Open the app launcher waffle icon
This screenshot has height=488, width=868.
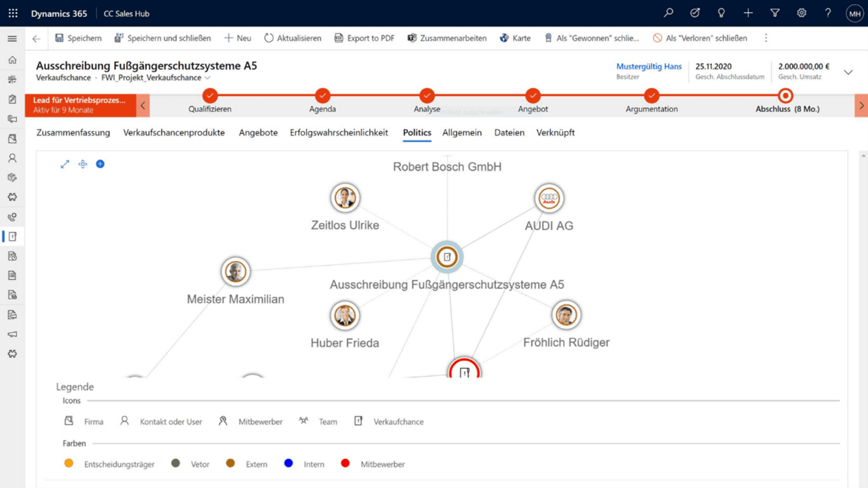point(13,13)
